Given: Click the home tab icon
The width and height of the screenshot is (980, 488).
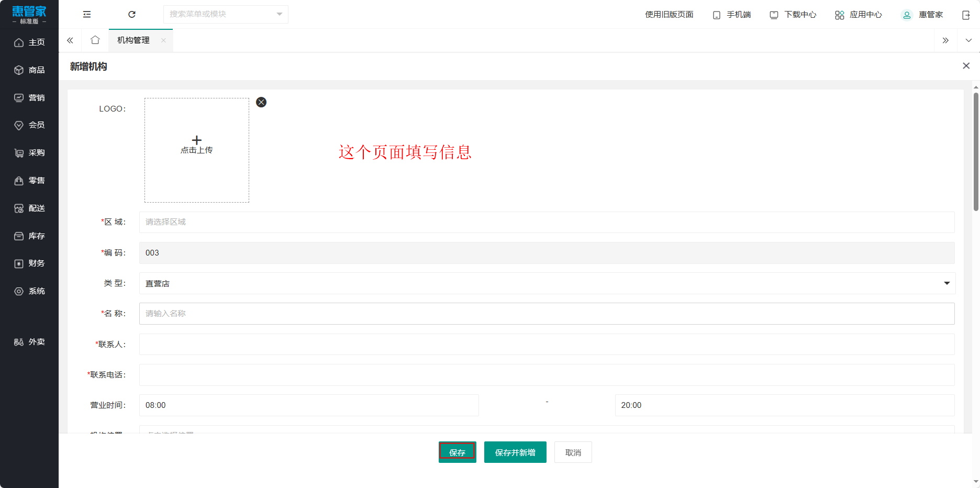Looking at the screenshot, I should [x=95, y=40].
